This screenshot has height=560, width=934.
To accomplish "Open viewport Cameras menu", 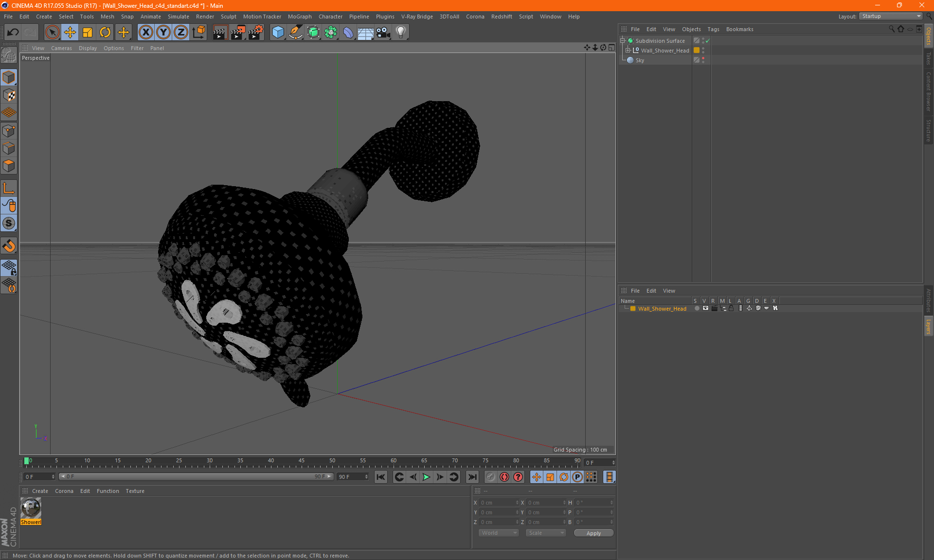I will [x=61, y=48].
